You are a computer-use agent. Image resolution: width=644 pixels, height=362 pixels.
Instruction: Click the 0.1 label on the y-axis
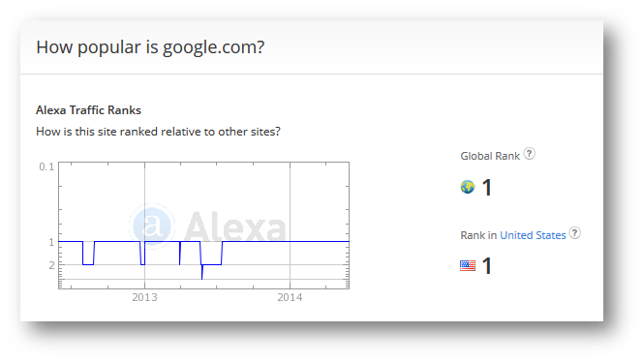(x=46, y=166)
